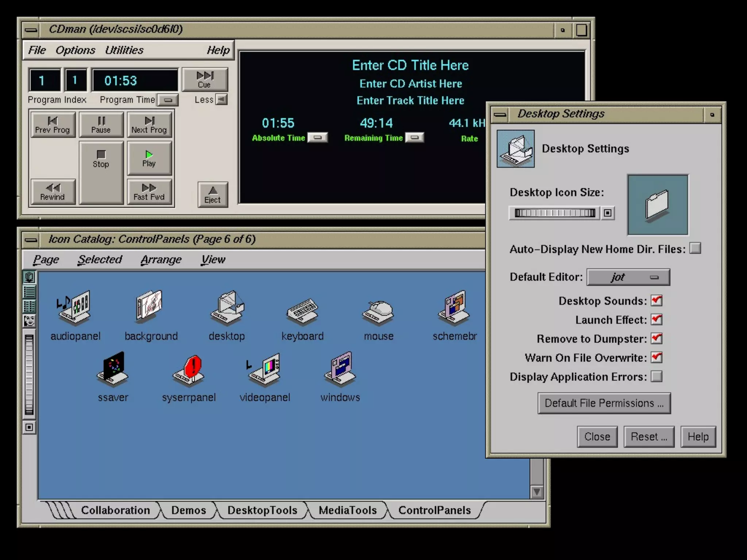Open the Icon Catalog window menu button
Viewport: 747px width, 560px height.
click(31, 240)
